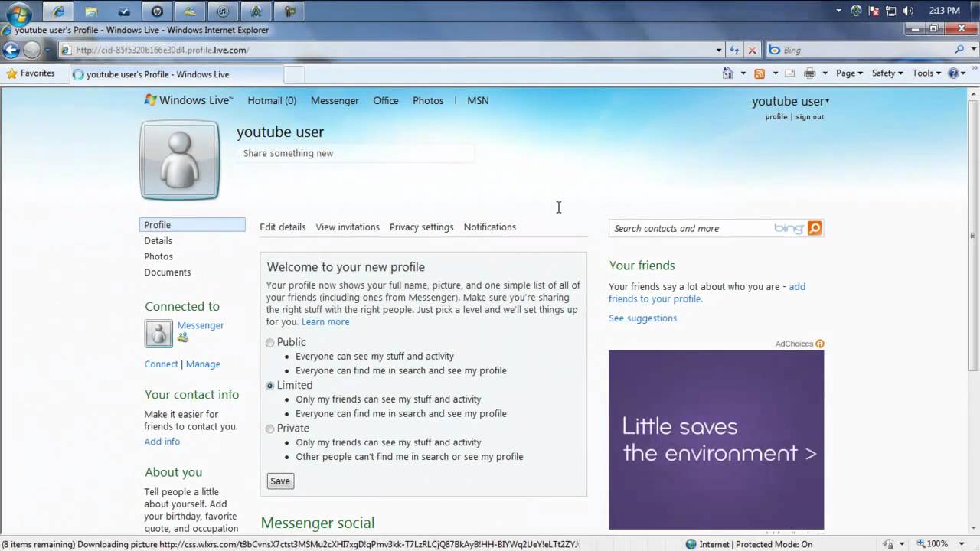Expand the Print options dropdown arrow
This screenshot has width=980, height=551.
point(825,73)
